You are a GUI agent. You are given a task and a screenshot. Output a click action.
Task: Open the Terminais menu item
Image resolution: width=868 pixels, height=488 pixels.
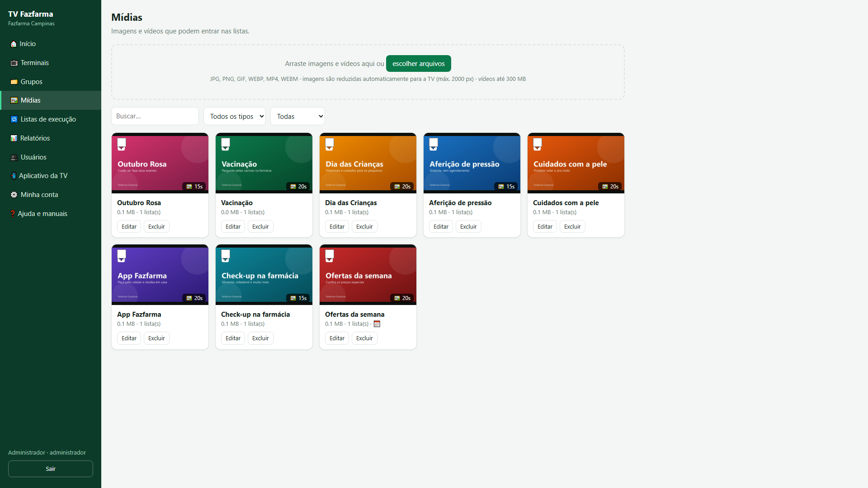pos(51,63)
